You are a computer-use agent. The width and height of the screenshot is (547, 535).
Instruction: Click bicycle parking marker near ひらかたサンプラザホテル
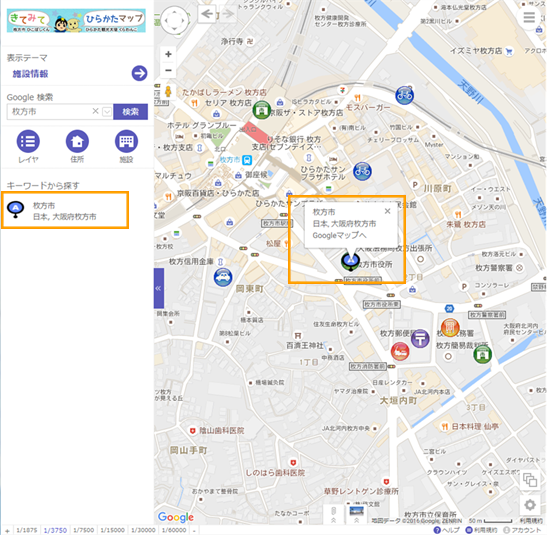(x=362, y=171)
